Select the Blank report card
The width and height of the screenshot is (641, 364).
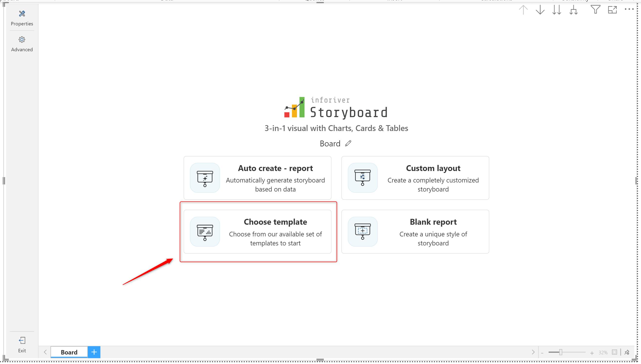[415, 232]
